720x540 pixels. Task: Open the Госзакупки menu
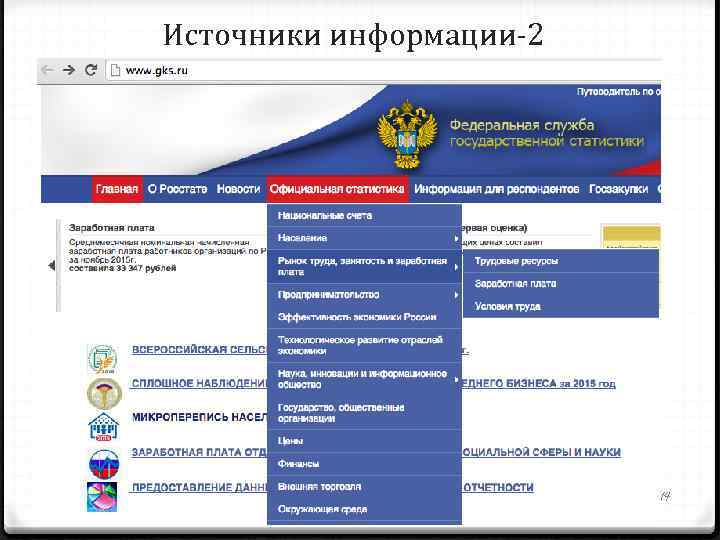[x=619, y=189]
